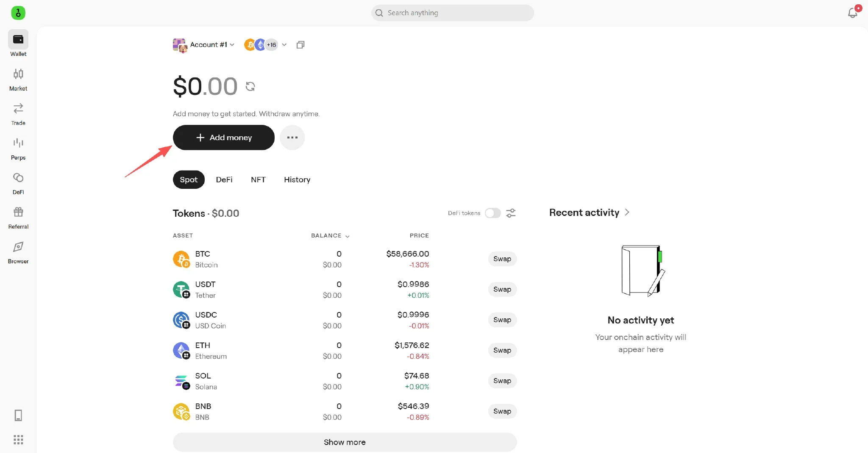Click the Recent activity heading
The width and height of the screenshot is (868, 453).
(x=584, y=213)
